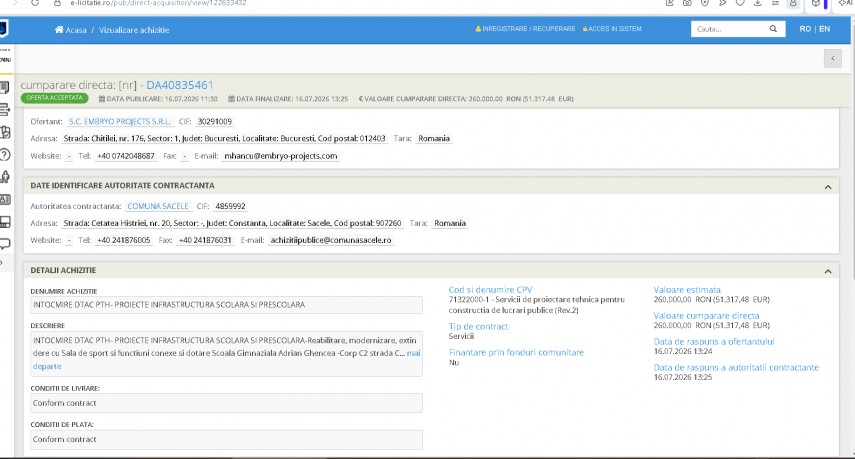Screen dimensions: 855x459
Task: Click the browser snapshot camera icon
Action: (x=687, y=3)
